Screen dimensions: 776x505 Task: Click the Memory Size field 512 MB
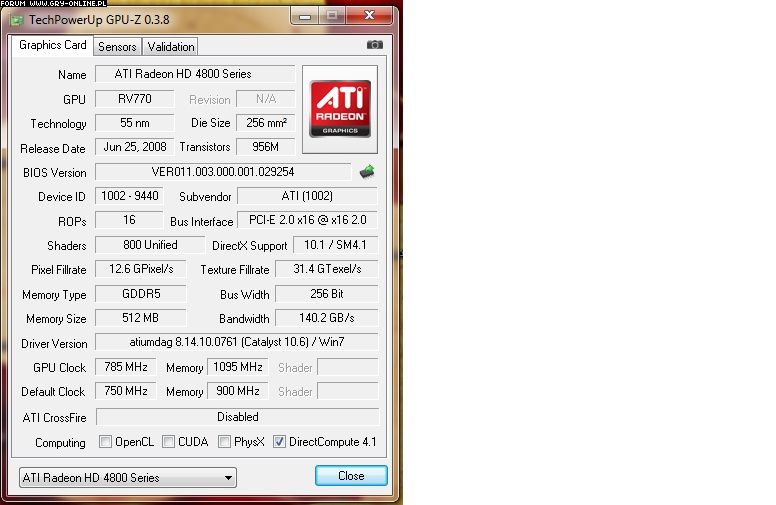tap(141, 318)
